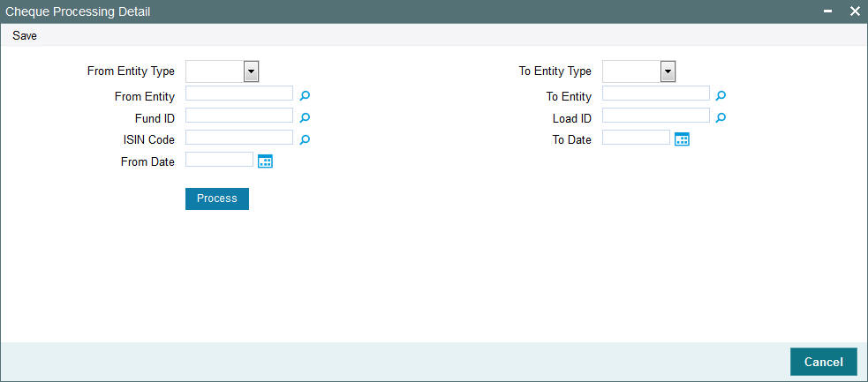Image resolution: width=868 pixels, height=382 pixels.
Task: Open search lookup for Load ID
Action: (x=721, y=117)
